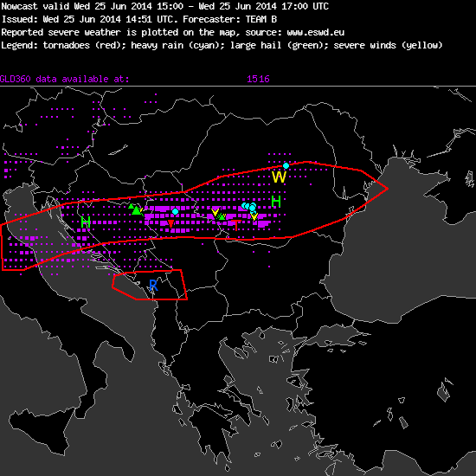This screenshot has height=476, width=476.
Task: Select the yellow wind marker below the cyan cluster
Action: click(x=254, y=216)
